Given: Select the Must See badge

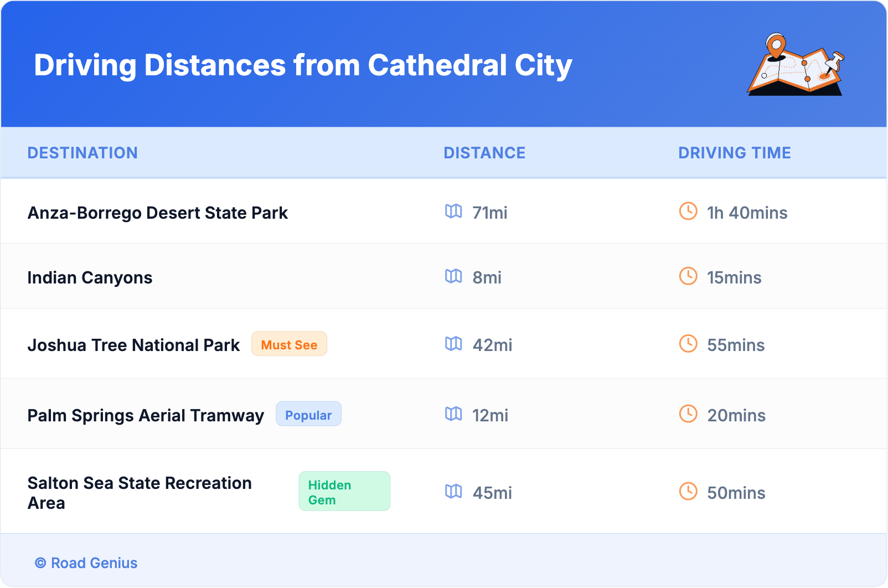Looking at the screenshot, I should pos(289,344).
